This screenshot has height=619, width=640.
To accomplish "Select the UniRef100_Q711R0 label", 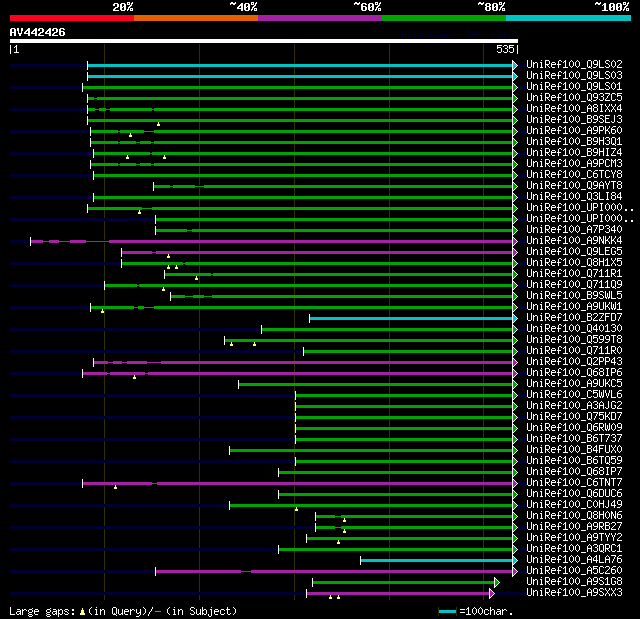I will click(x=574, y=351).
